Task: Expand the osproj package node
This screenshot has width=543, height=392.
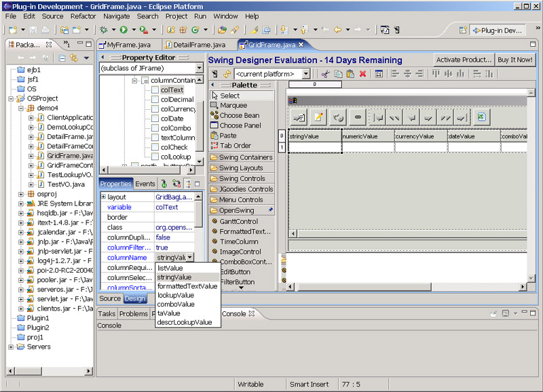Action: [x=22, y=193]
